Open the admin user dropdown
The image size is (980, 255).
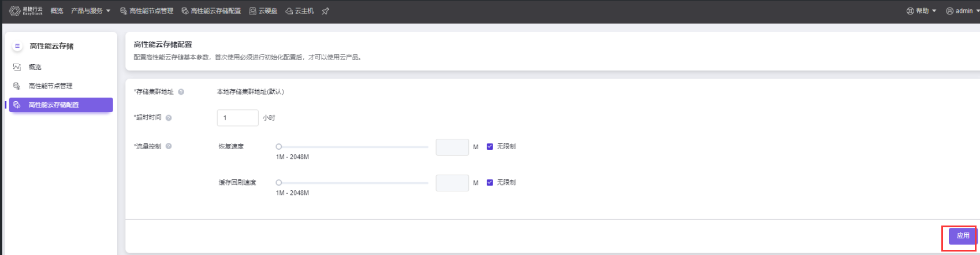coord(963,11)
